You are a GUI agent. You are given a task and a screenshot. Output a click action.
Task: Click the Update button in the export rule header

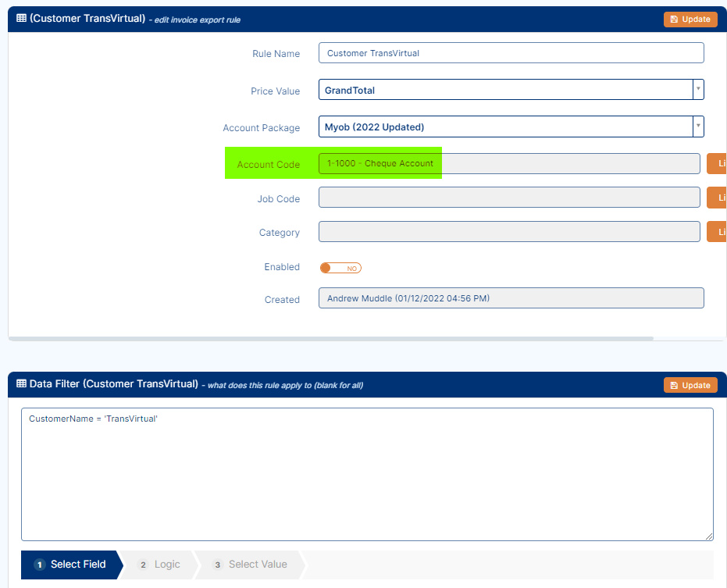point(690,20)
